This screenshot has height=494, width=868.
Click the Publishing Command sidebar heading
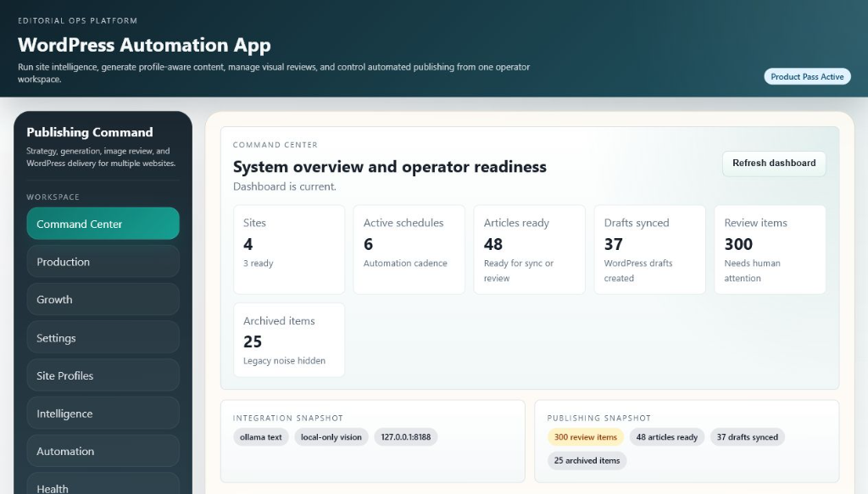coord(90,132)
